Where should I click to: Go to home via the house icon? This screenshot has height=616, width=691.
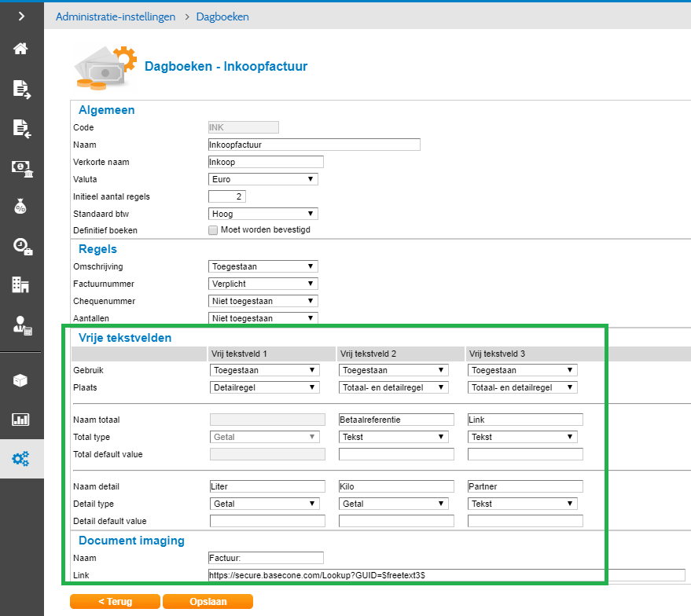[x=21, y=49]
